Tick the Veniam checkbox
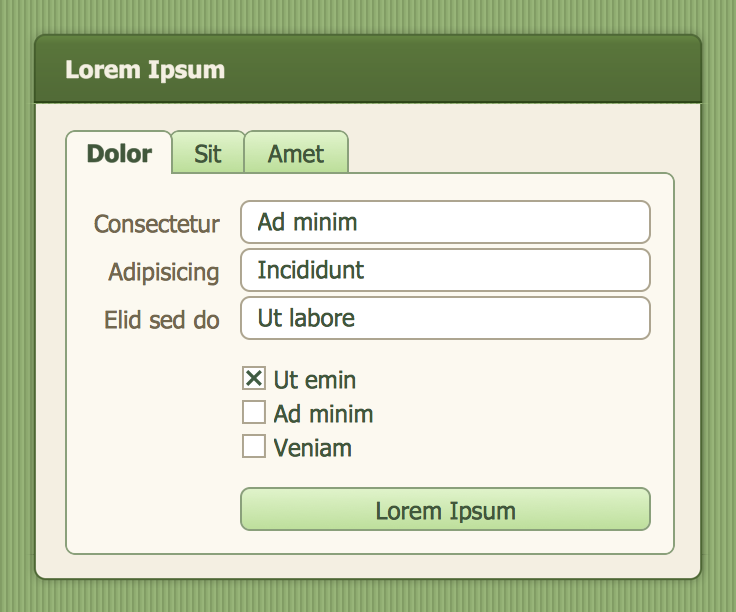 pyautogui.click(x=254, y=446)
